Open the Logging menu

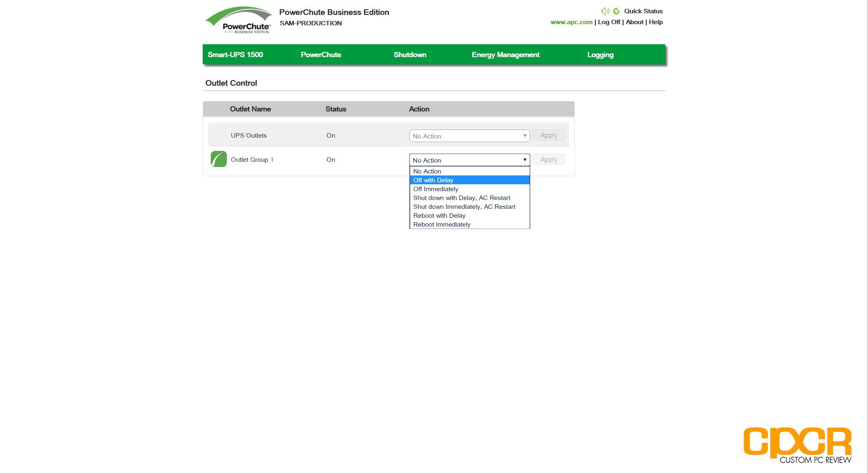(x=600, y=55)
